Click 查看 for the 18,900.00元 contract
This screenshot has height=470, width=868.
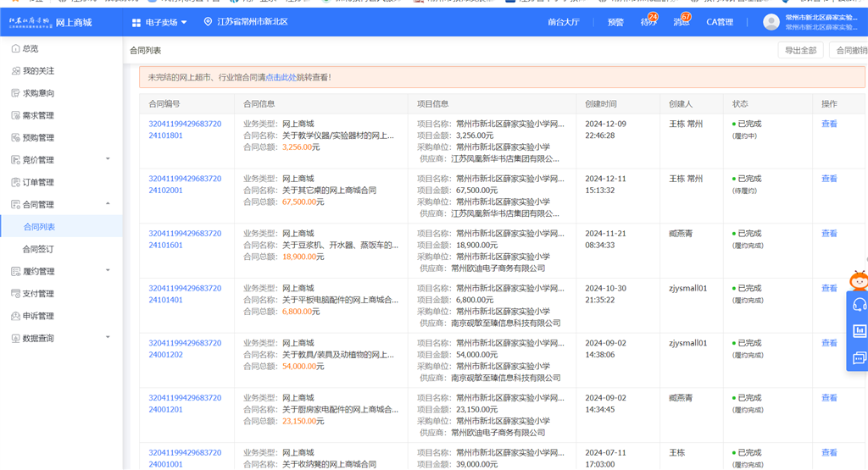pos(829,234)
